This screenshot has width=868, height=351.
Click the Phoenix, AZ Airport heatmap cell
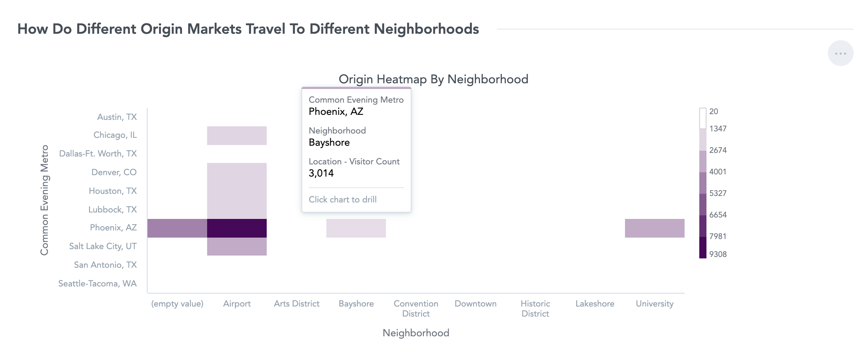[237, 228]
